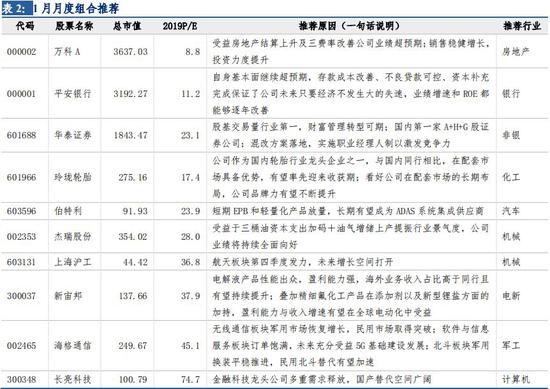Click the '推荐行业' column header

click(x=522, y=26)
